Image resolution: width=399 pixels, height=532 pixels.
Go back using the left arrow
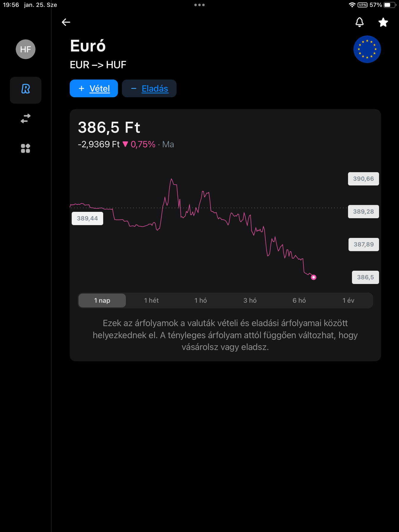pos(66,22)
